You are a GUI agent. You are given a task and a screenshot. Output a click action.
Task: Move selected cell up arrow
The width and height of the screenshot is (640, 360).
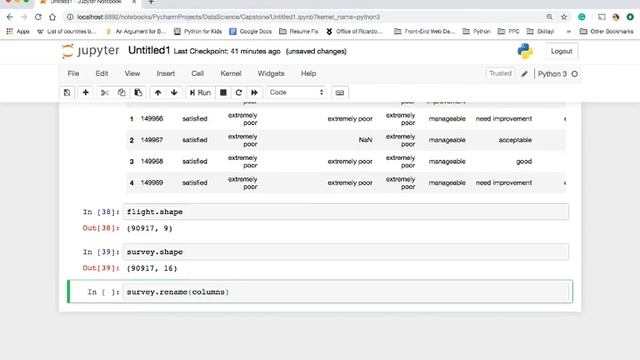pos(158,93)
